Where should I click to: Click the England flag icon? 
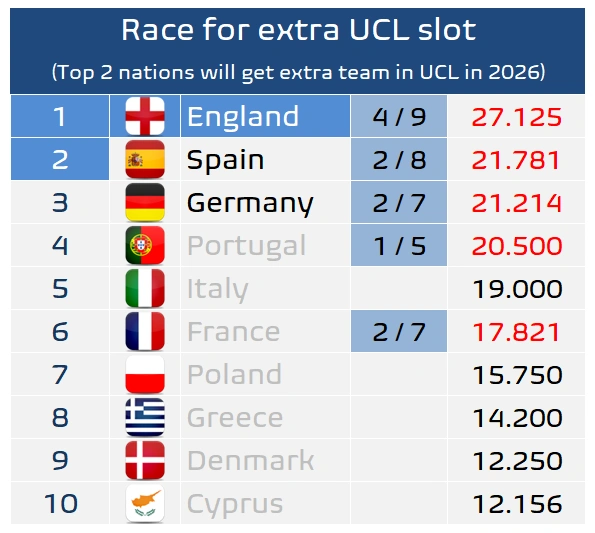[x=145, y=116]
